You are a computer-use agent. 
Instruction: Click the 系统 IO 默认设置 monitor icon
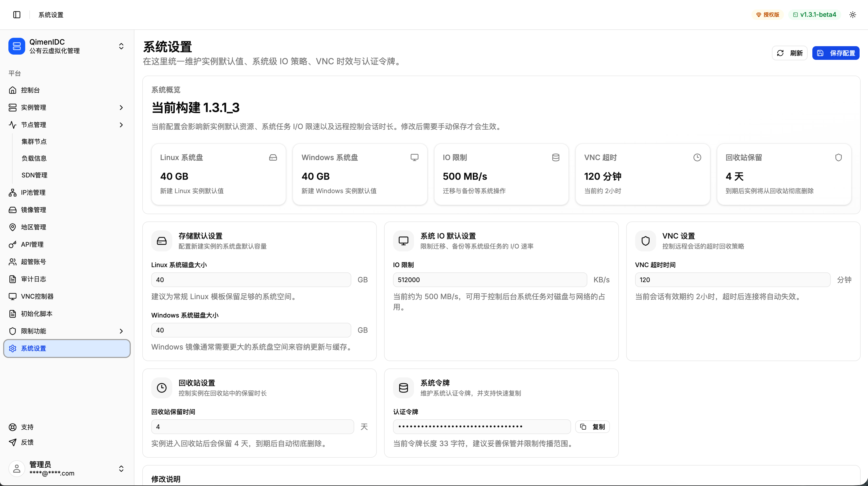coord(403,241)
